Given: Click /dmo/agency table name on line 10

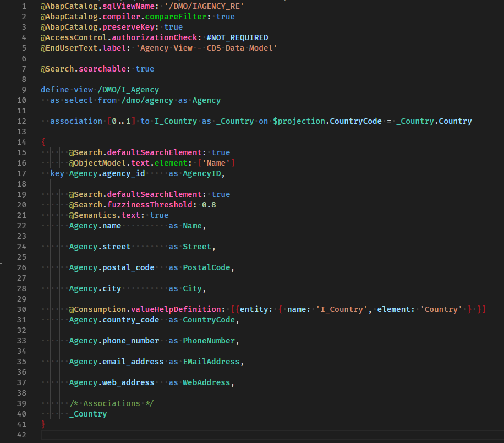Looking at the screenshot, I should [147, 100].
